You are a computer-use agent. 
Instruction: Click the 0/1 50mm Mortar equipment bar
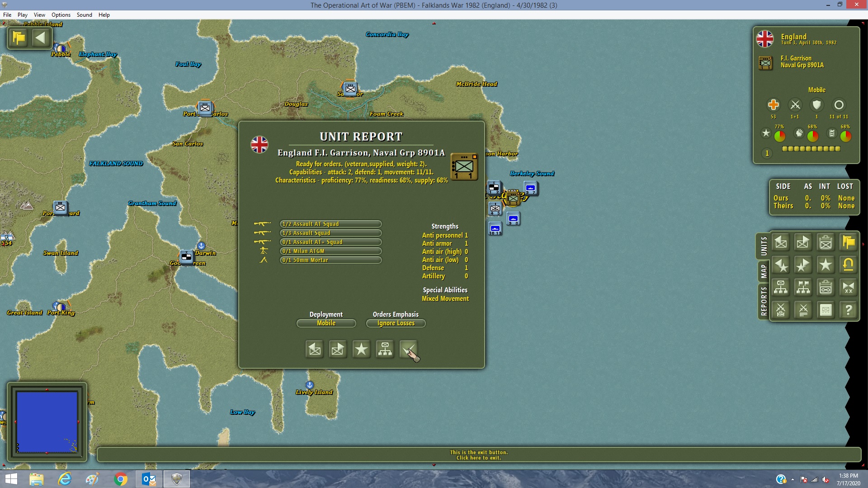point(330,260)
